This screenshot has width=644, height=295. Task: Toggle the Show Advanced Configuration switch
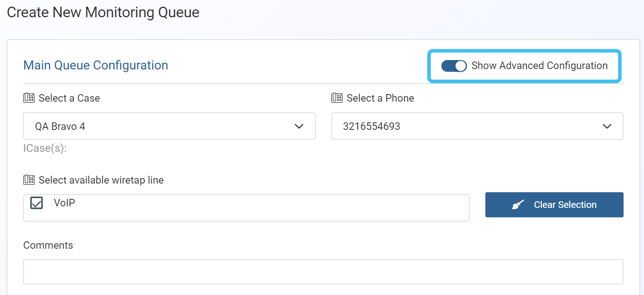pos(454,66)
